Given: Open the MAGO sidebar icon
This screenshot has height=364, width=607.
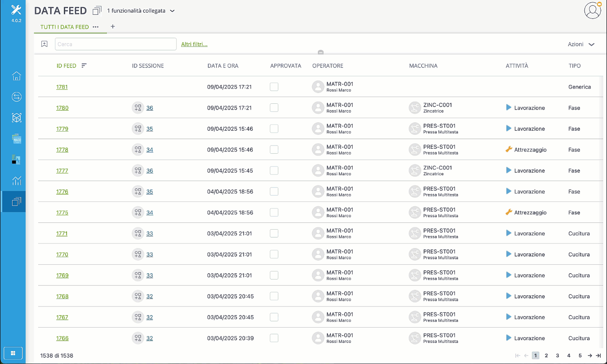Looking at the screenshot, I should [17, 139].
